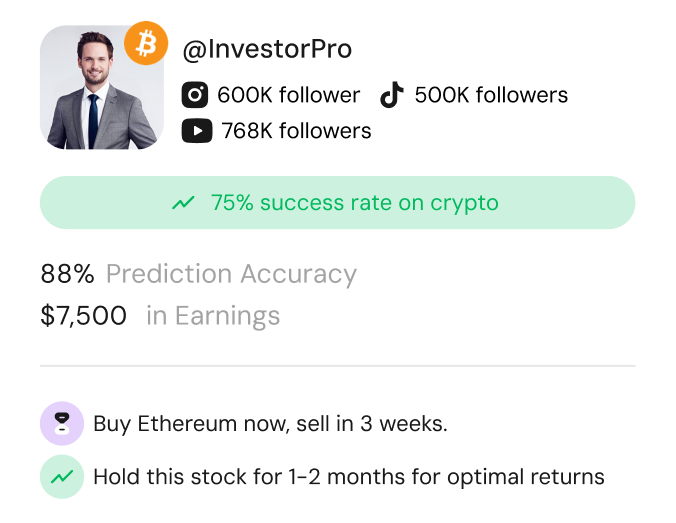The height and width of the screenshot is (523, 676).
Task: Click the YouTube icon
Action: tap(197, 131)
